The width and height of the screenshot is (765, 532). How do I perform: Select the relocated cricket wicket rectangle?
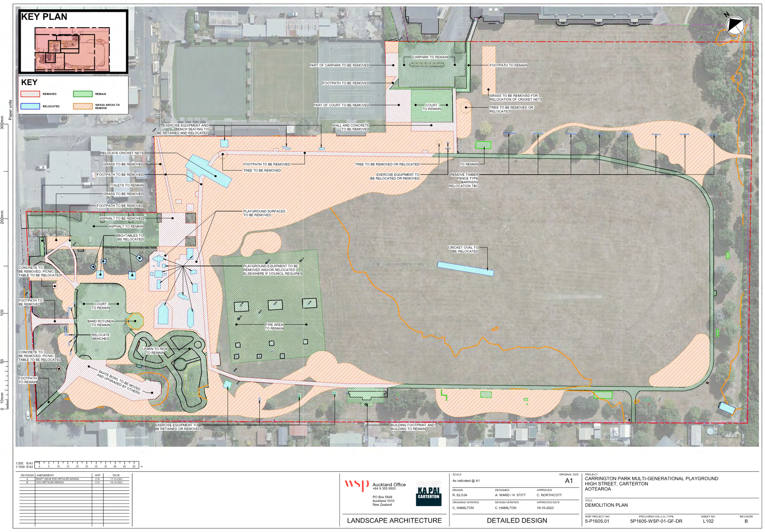pos(465,269)
